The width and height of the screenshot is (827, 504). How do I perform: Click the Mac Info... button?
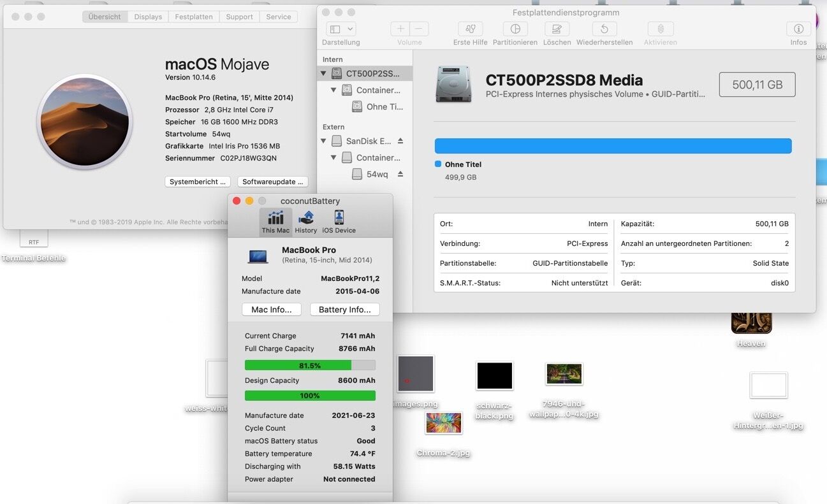272,310
